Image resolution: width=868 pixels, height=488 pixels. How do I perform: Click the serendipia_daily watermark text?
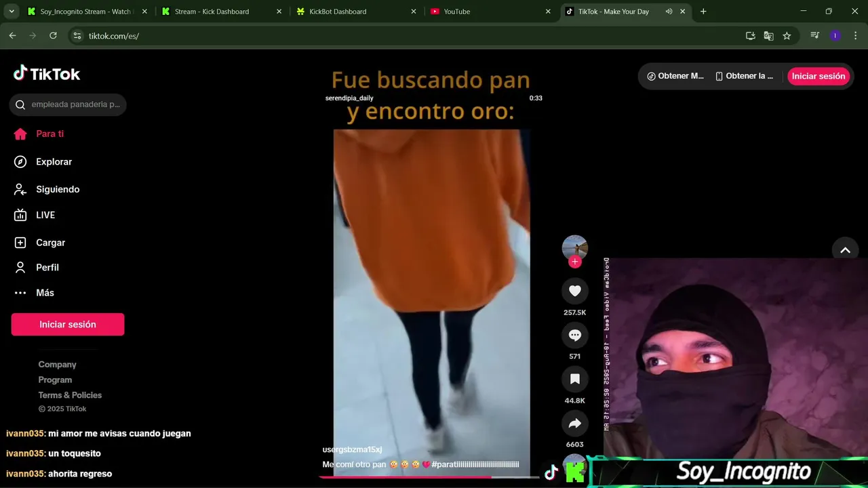coord(349,98)
